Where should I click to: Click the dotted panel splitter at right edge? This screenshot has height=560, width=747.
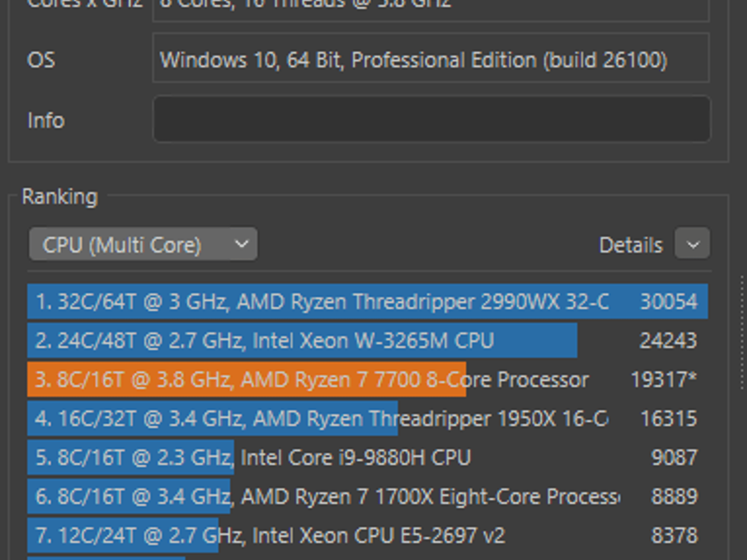click(742, 332)
